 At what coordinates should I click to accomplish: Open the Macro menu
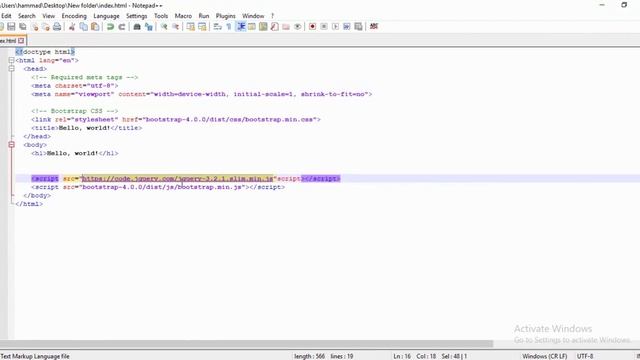pos(183,16)
